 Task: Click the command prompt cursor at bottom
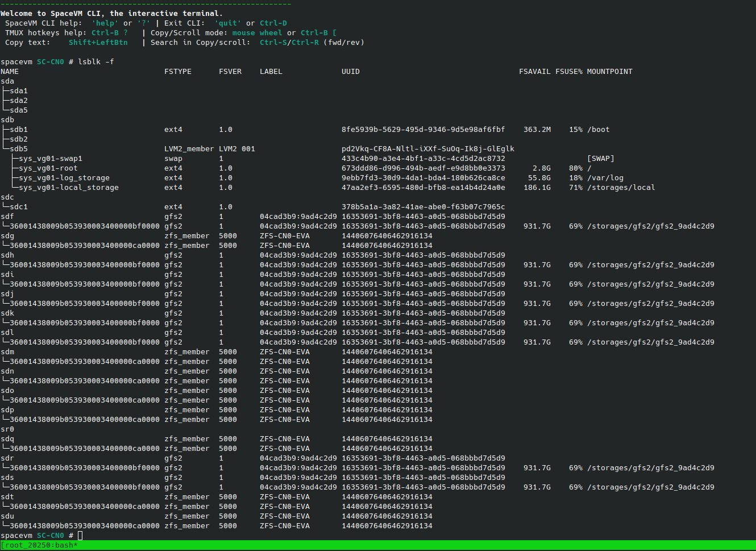coord(80,536)
